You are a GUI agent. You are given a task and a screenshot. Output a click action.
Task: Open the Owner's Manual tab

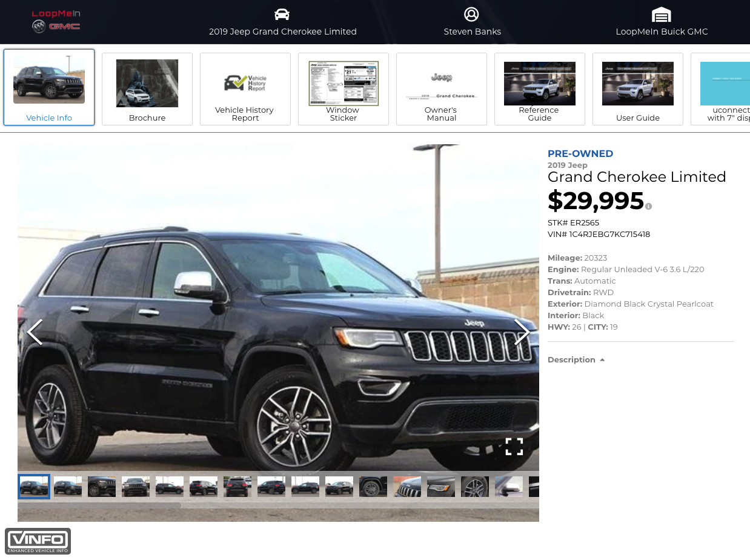pos(442,89)
